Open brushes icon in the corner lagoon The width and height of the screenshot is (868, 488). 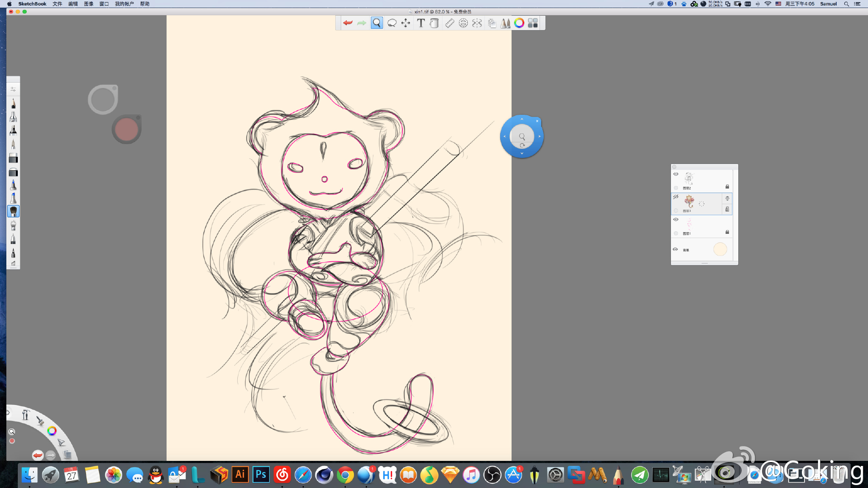tap(40, 421)
